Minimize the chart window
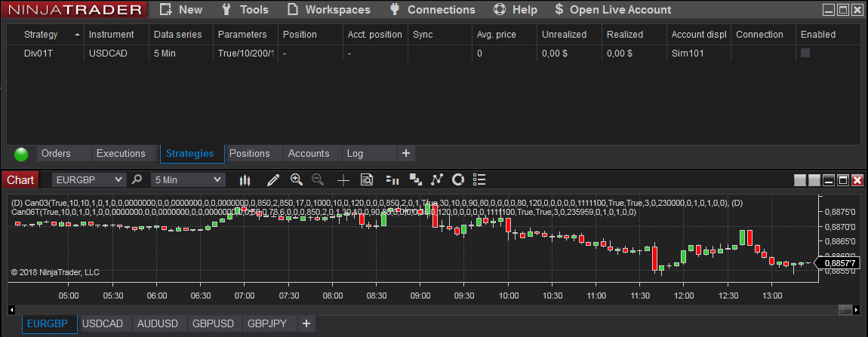This screenshot has height=337, width=868. tap(829, 180)
